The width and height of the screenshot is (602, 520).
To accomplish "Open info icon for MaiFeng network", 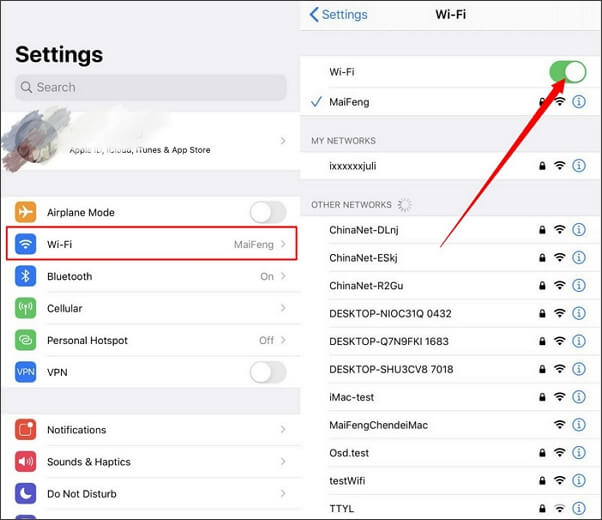I will coord(579,102).
